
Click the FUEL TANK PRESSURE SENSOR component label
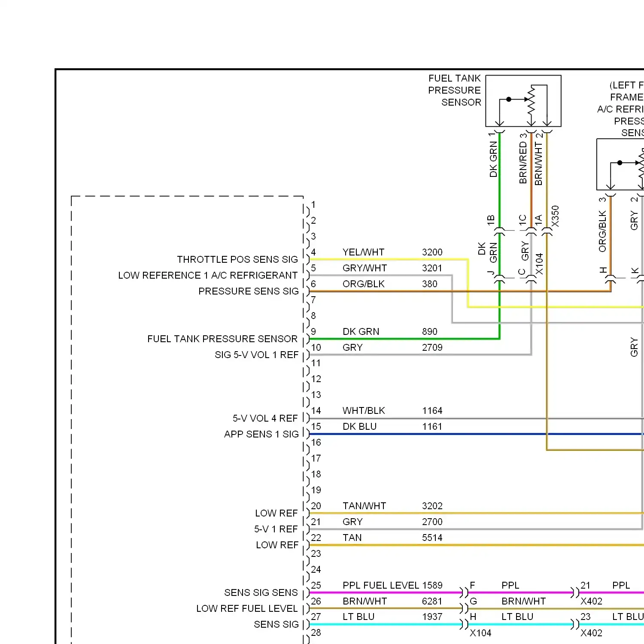click(x=455, y=90)
